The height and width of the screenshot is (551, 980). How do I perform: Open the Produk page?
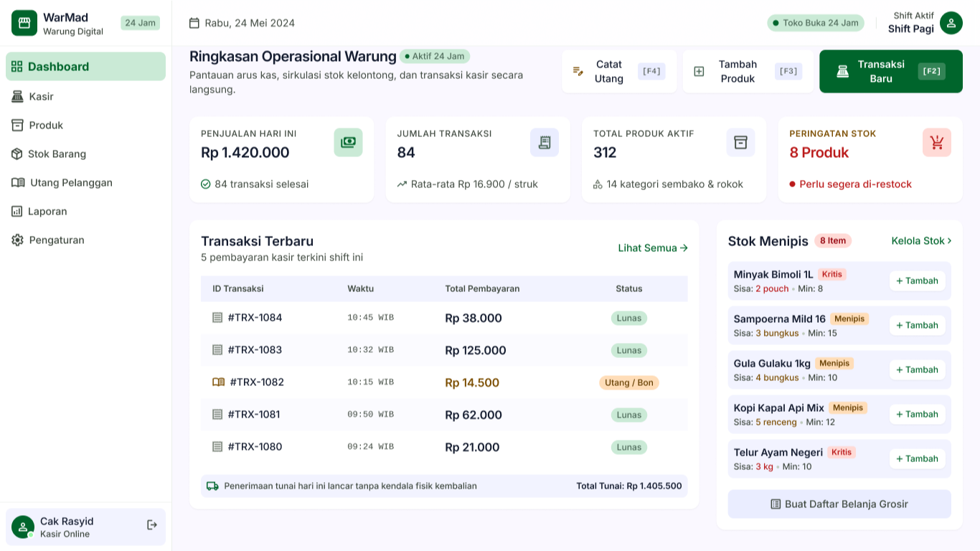pos(85,125)
